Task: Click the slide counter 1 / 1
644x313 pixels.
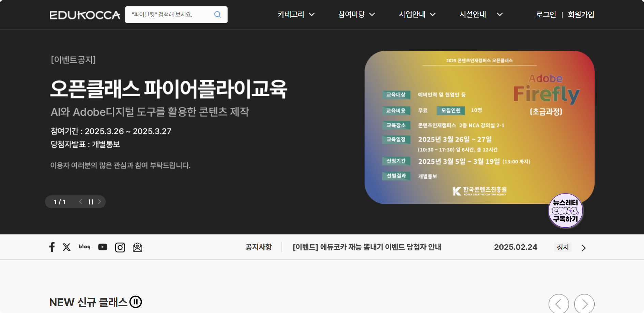Action: pyautogui.click(x=60, y=202)
